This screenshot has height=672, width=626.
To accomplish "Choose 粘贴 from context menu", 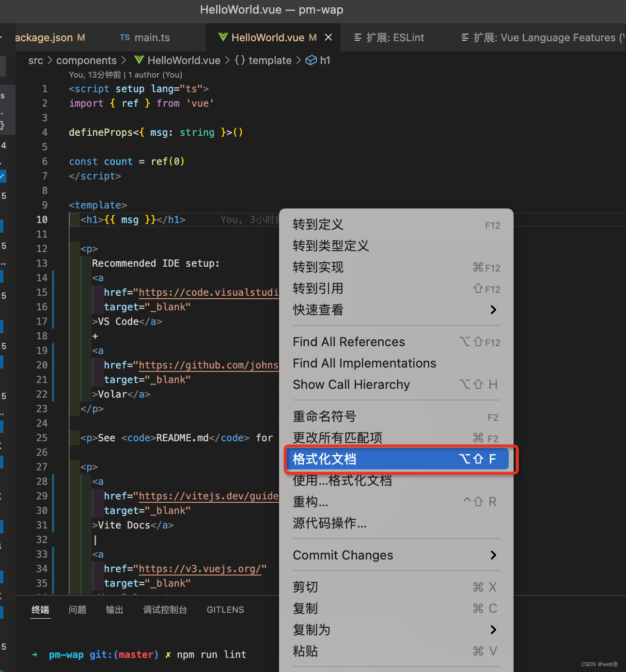I will click(396, 651).
